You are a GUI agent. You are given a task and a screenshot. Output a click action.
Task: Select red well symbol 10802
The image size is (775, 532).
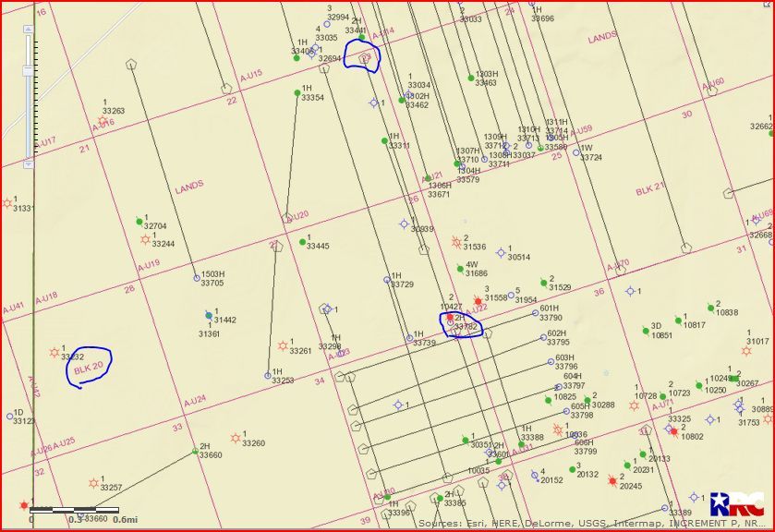tap(673, 431)
